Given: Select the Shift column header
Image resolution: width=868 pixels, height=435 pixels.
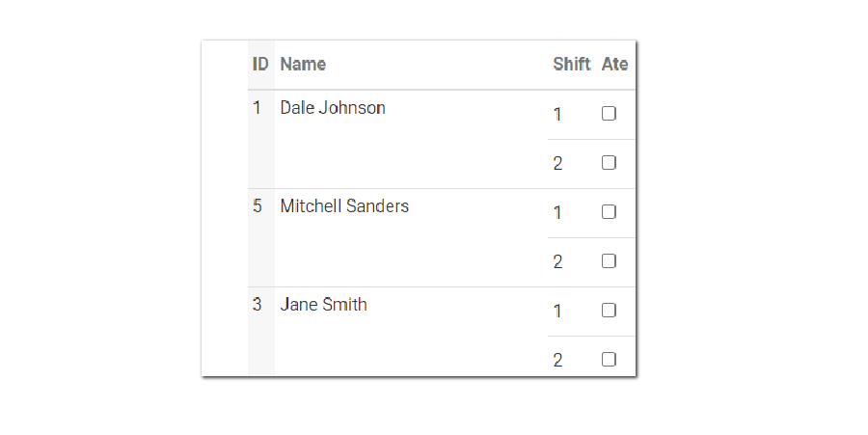Looking at the screenshot, I should [571, 65].
